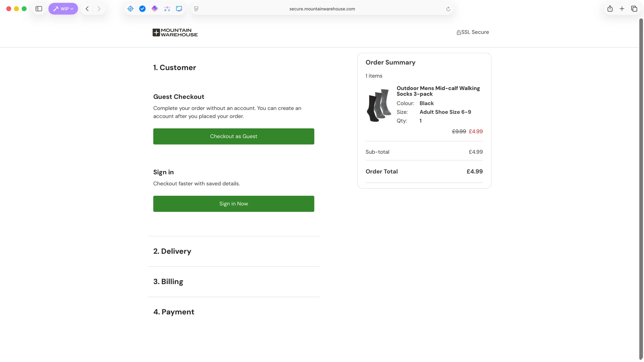Open the Share sheet icon

(x=610, y=9)
